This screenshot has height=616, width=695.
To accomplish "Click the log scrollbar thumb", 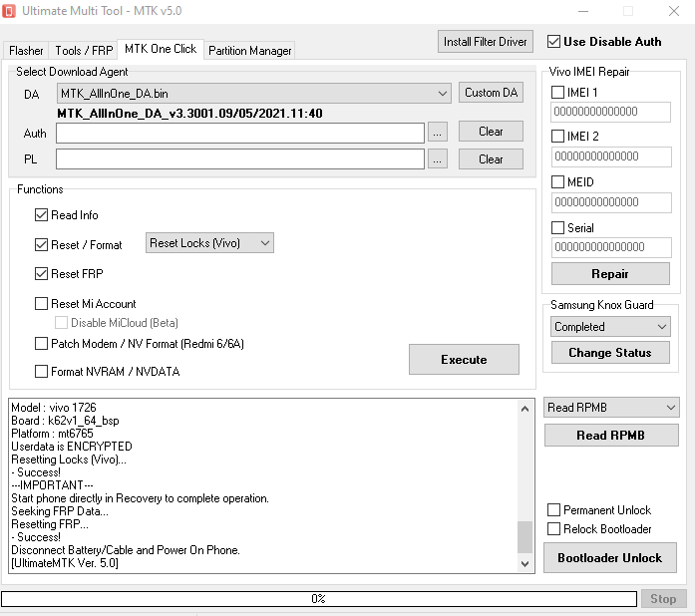I will tap(524, 536).
